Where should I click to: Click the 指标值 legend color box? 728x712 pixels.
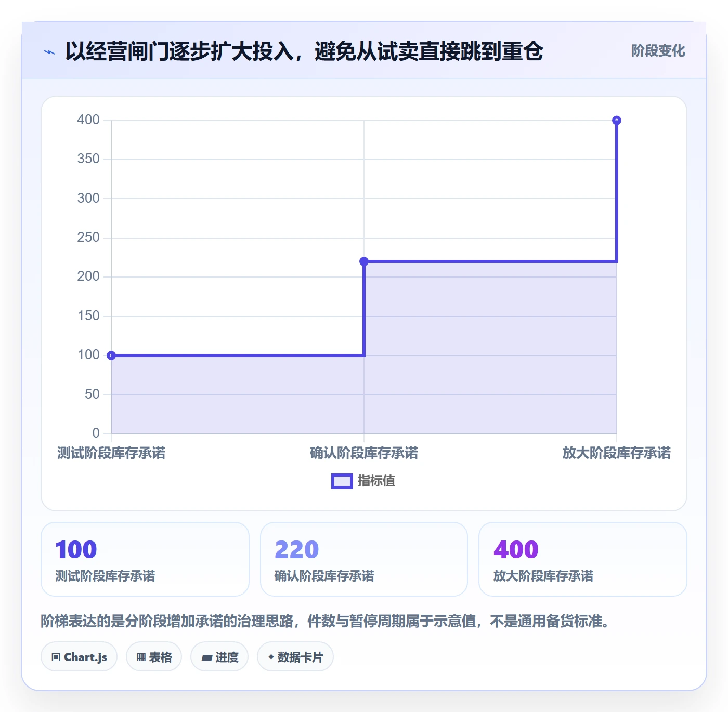(342, 481)
